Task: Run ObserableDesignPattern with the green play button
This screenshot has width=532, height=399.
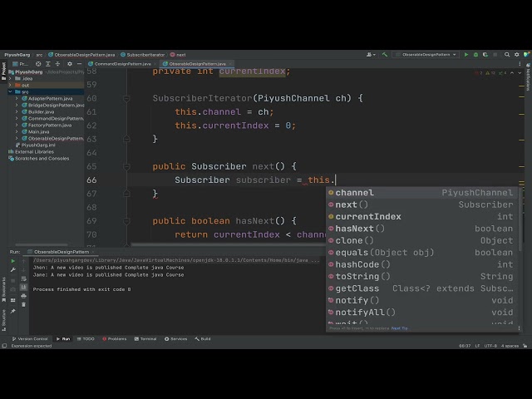Action: click(x=466, y=55)
